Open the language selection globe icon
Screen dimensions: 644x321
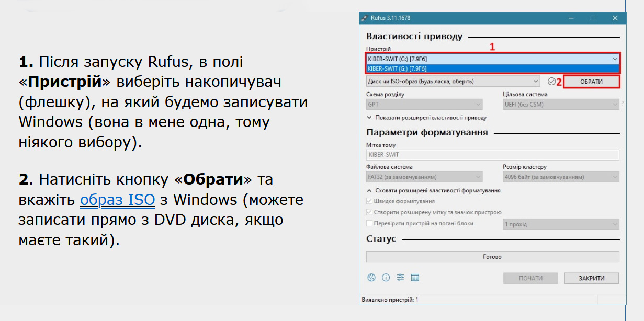pyautogui.click(x=371, y=278)
